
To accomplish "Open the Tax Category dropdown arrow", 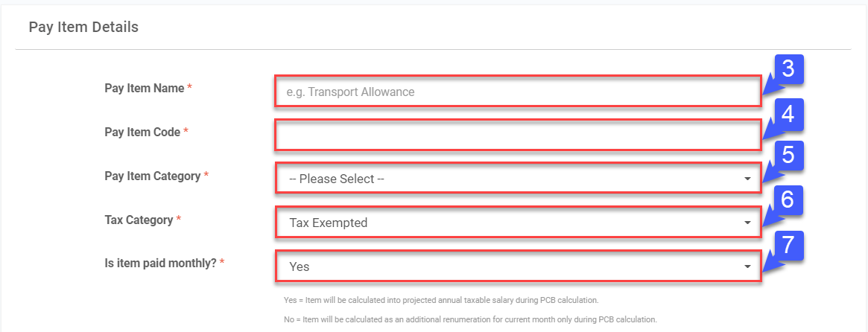I will 747,223.
